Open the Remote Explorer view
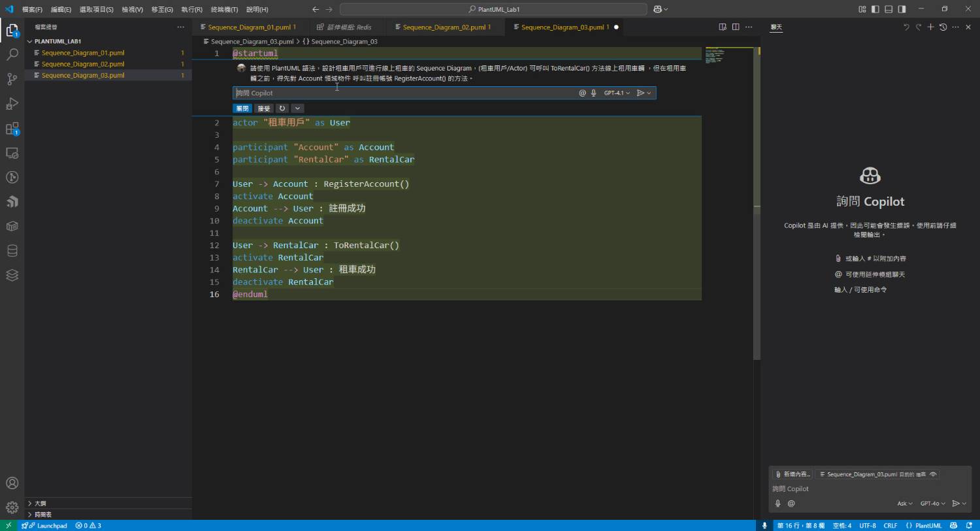The image size is (980, 531). pyautogui.click(x=12, y=153)
